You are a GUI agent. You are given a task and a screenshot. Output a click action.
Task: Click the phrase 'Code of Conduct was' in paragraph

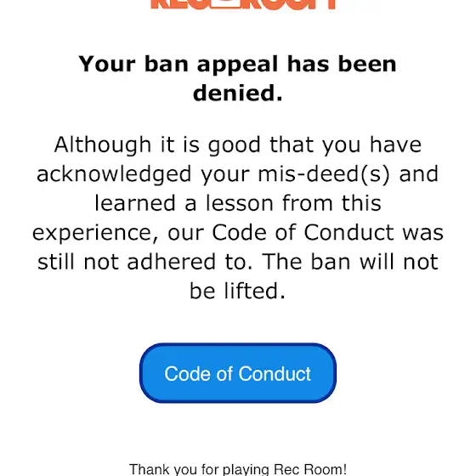(328, 233)
